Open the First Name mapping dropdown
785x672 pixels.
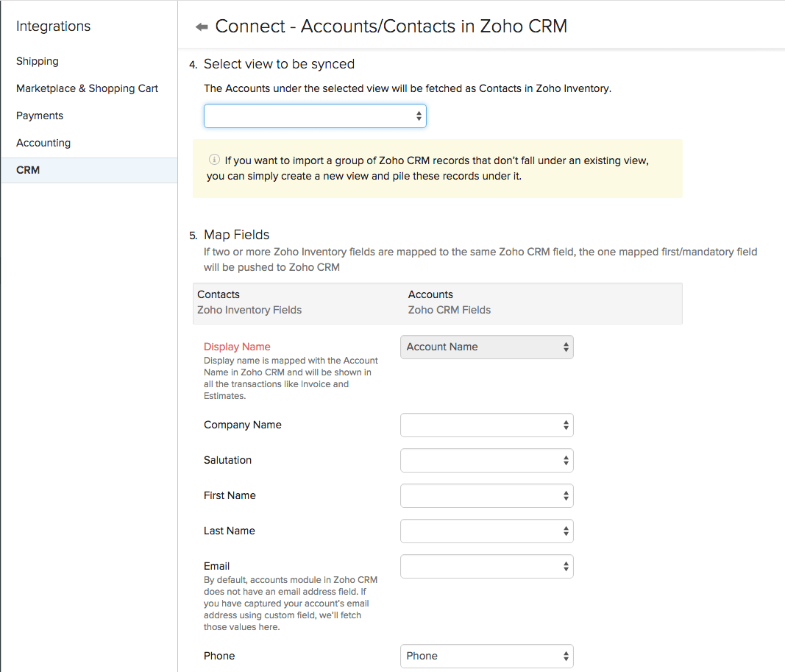pos(486,495)
